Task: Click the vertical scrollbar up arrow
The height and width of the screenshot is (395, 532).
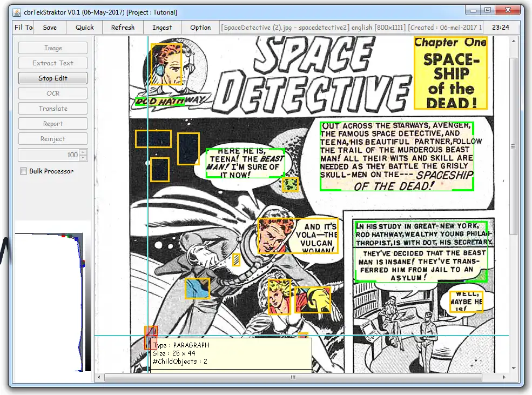Action: pos(514,41)
